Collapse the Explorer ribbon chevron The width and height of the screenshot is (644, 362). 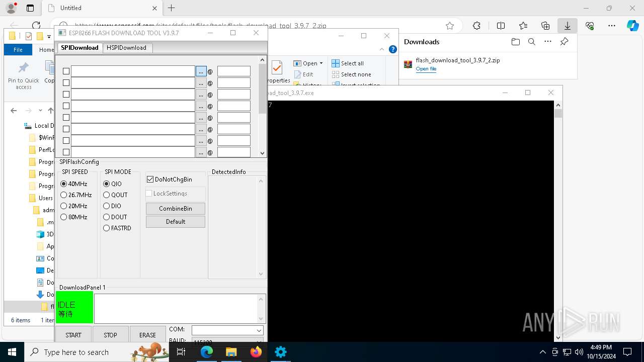(x=382, y=49)
